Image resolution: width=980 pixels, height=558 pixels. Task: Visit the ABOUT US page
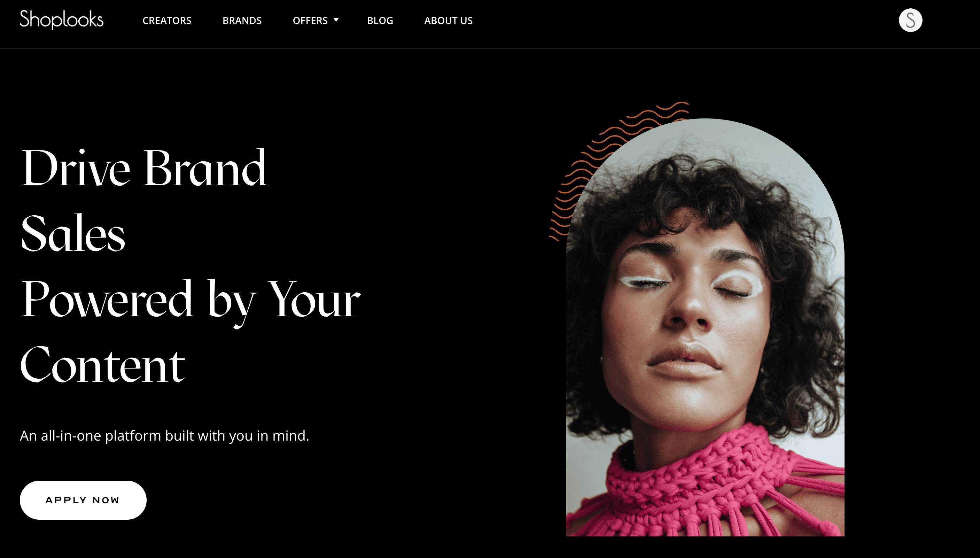448,20
